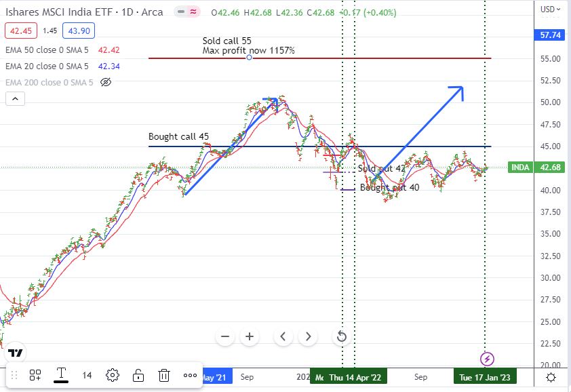
Task: Select the Sold put 42 label
Action: click(x=381, y=168)
